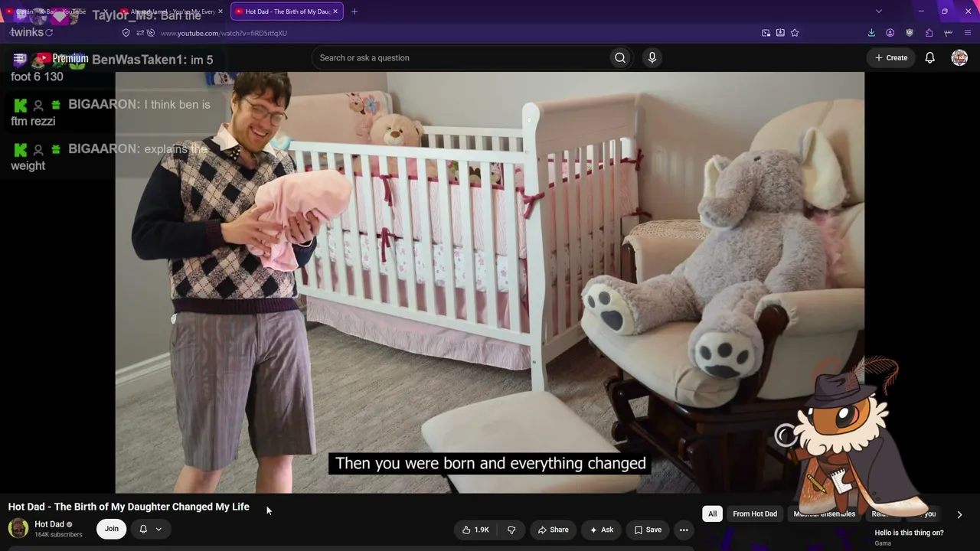Start voice search with the microphone icon
980x551 pixels.
(x=652, y=57)
